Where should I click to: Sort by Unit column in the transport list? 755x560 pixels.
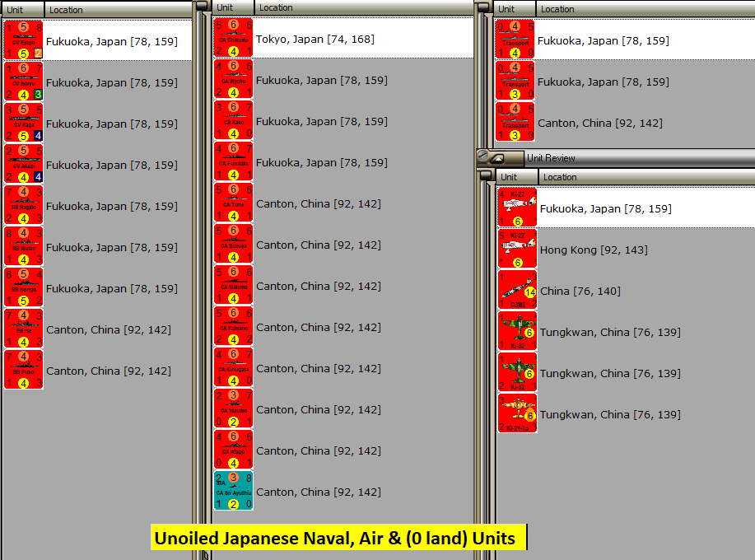point(515,9)
